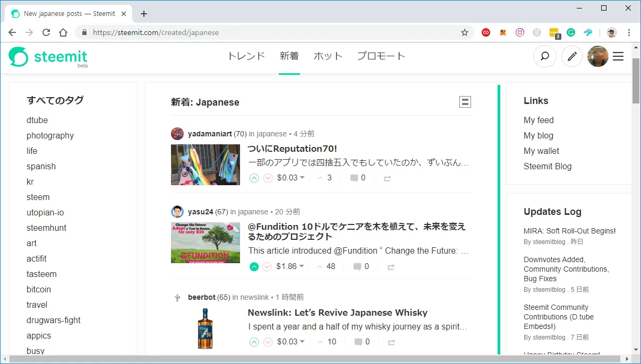Open comments on Newslink whisky post
The width and height of the screenshot is (641, 364).
(362, 342)
